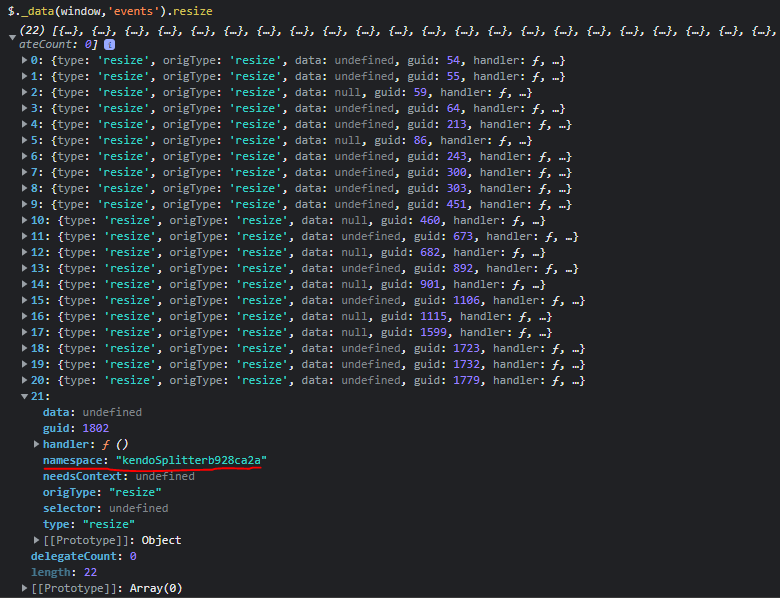Click the 'selector: undefined' property line

pyautogui.click(x=105, y=508)
